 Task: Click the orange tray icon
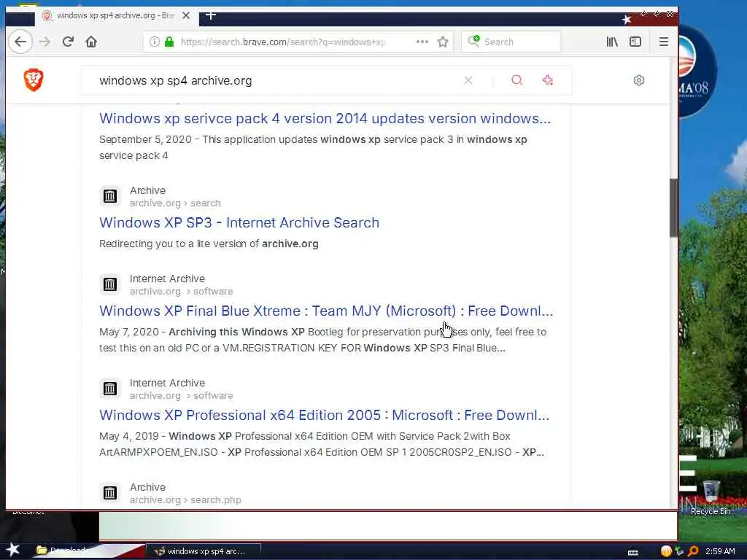pyautogui.click(x=666, y=551)
